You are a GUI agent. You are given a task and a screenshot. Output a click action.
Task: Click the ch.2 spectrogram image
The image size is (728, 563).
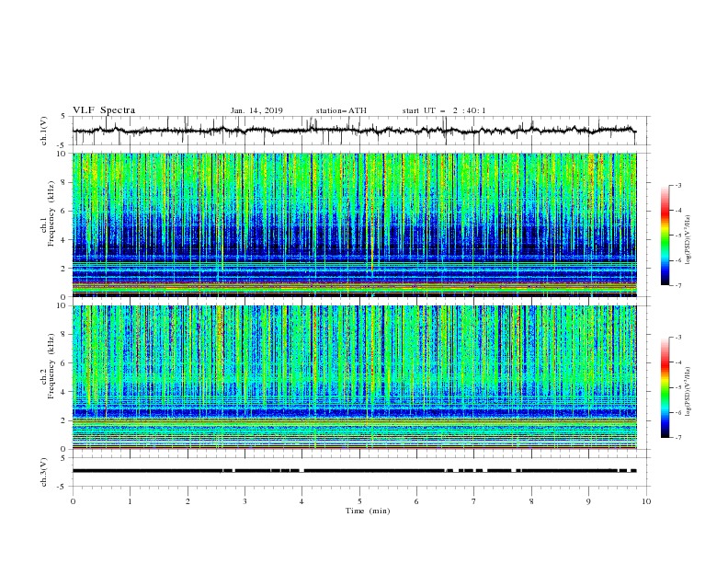pos(354,377)
